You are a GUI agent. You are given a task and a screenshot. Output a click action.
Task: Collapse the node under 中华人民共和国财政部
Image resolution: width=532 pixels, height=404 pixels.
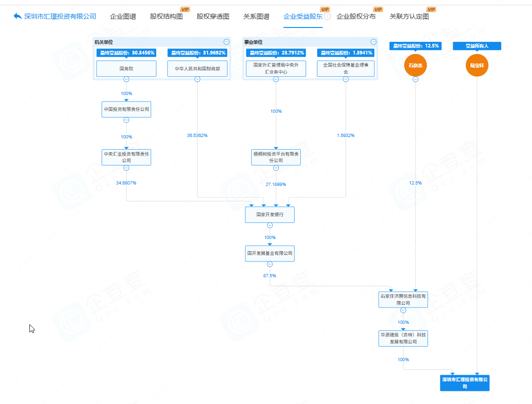[x=197, y=79]
